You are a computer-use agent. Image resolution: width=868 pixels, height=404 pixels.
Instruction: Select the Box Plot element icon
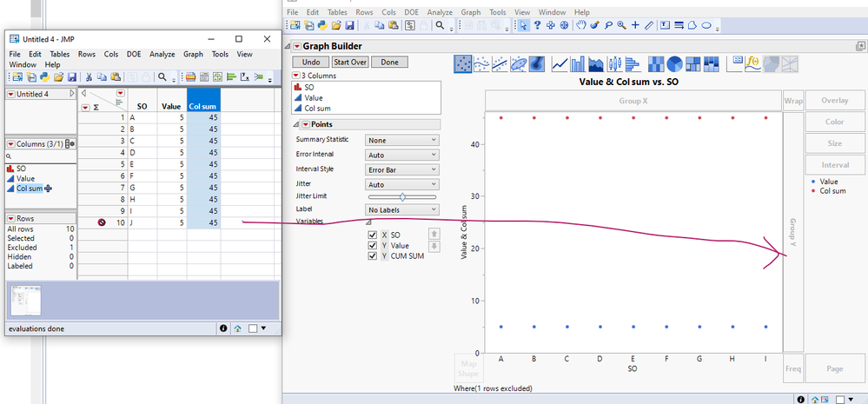614,64
